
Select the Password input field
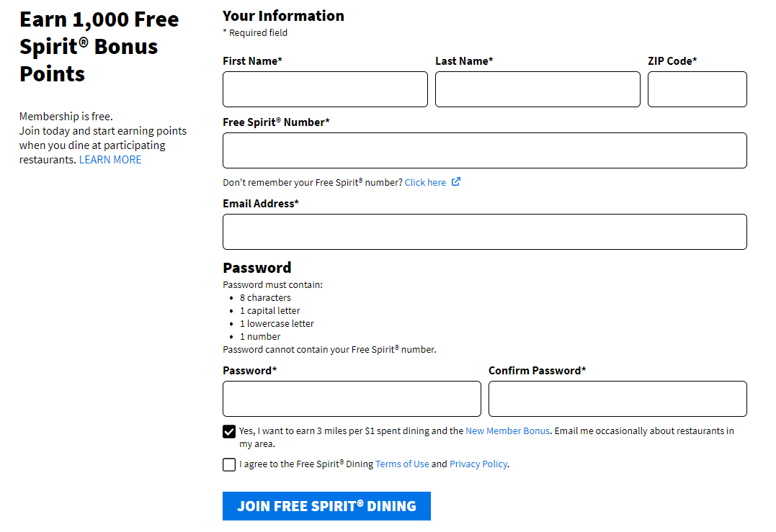click(x=352, y=399)
